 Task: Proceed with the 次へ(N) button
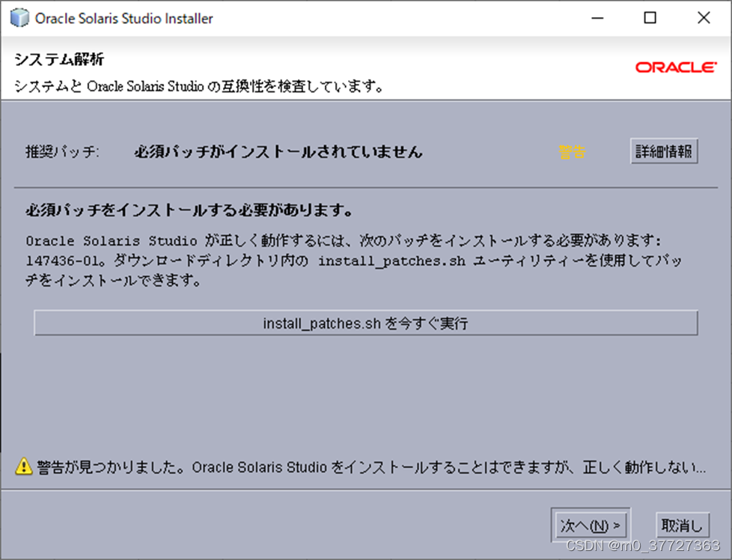pyautogui.click(x=591, y=525)
